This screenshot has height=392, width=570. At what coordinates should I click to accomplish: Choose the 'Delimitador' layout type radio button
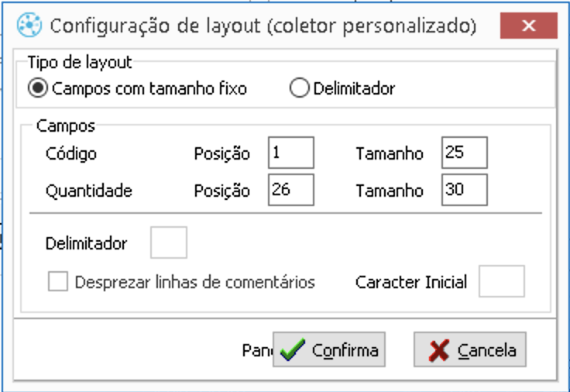[300, 88]
